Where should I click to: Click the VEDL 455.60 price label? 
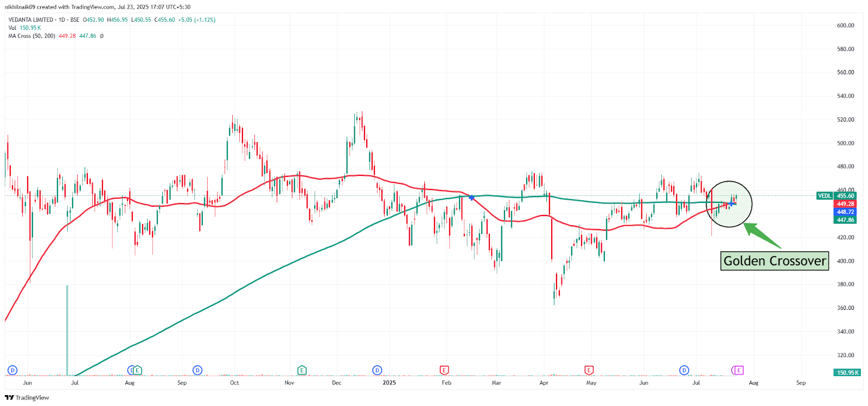click(x=837, y=195)
